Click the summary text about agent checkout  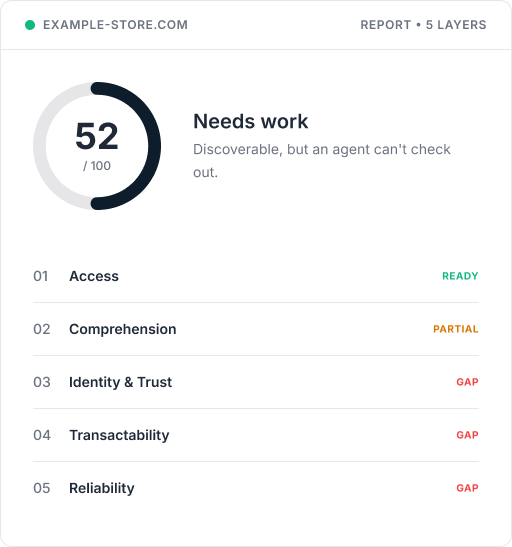point(322,161)
